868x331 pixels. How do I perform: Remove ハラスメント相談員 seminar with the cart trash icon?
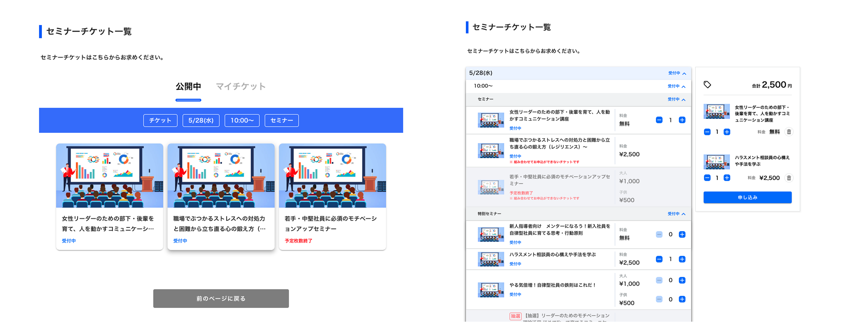(x=789, y=178)
